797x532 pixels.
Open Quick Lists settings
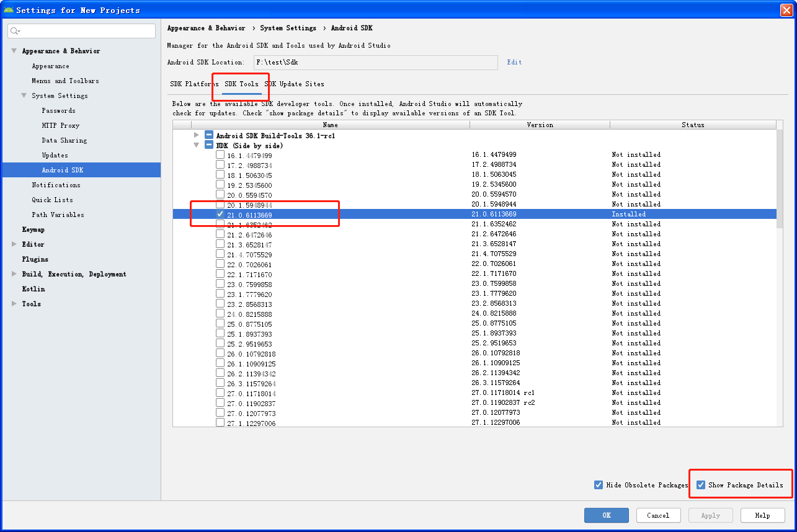coord(53,200)
